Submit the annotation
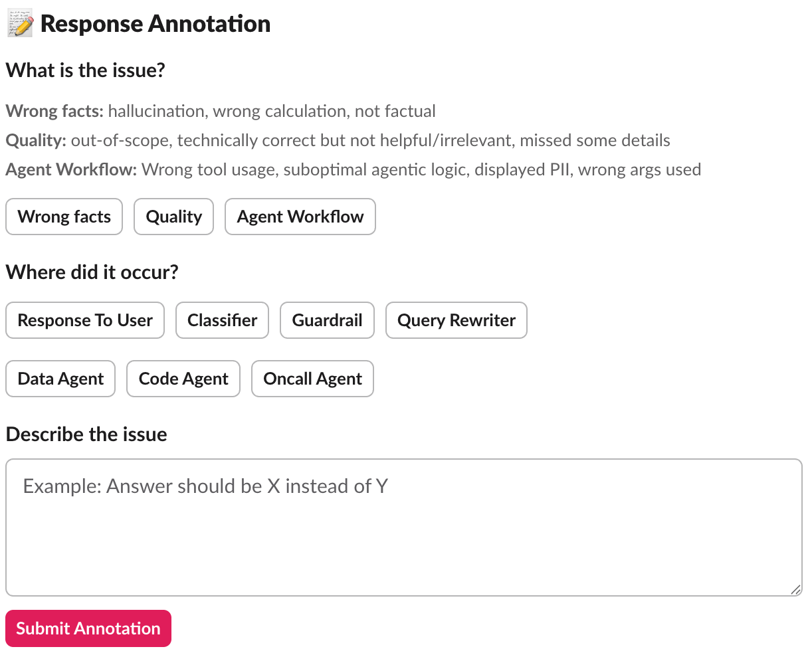The height and width of the screenshot is (659, 812). point(88,628)
